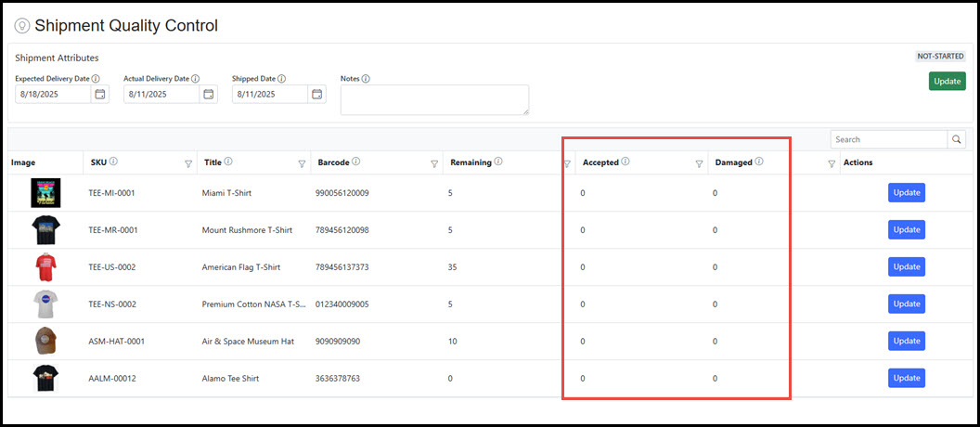Open the Barcode column filter
980x427 pixels.
[x=434, y=163]
